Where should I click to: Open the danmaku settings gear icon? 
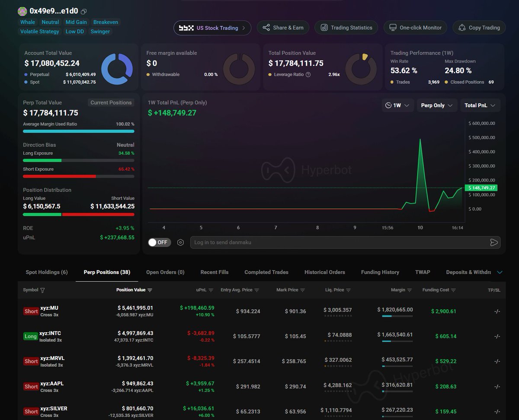tap(180, 242)
